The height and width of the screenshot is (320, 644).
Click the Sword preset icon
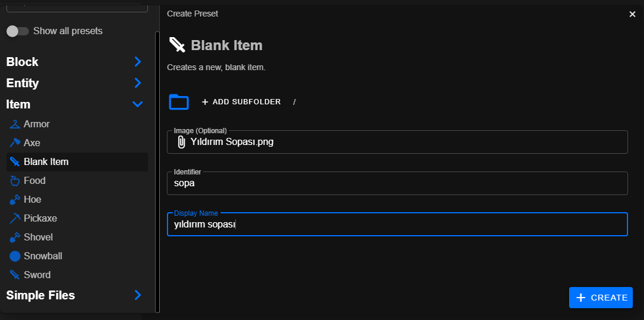15,275
